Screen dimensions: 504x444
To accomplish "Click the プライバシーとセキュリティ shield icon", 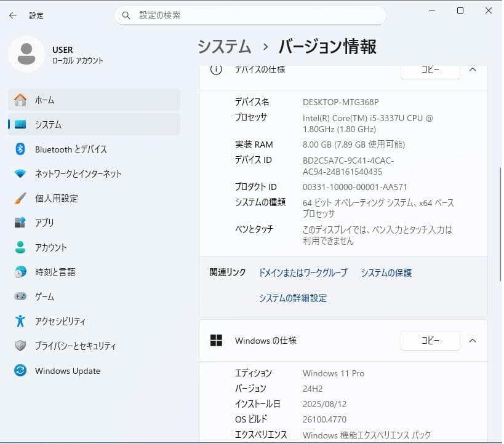I will tap(20, 346).
